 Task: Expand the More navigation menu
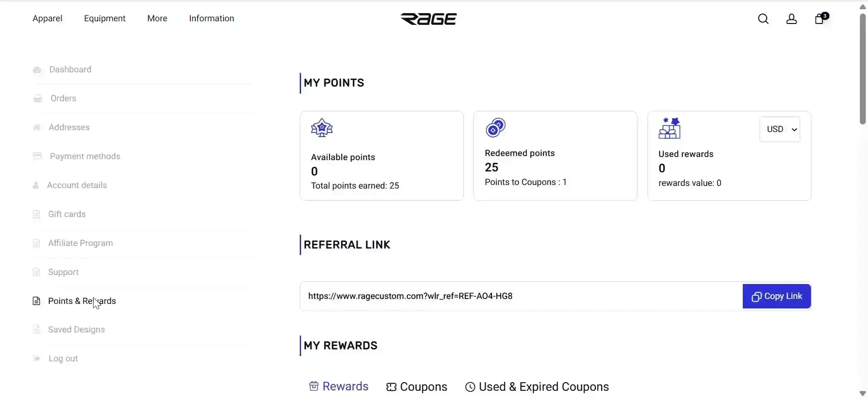[157, 19]
